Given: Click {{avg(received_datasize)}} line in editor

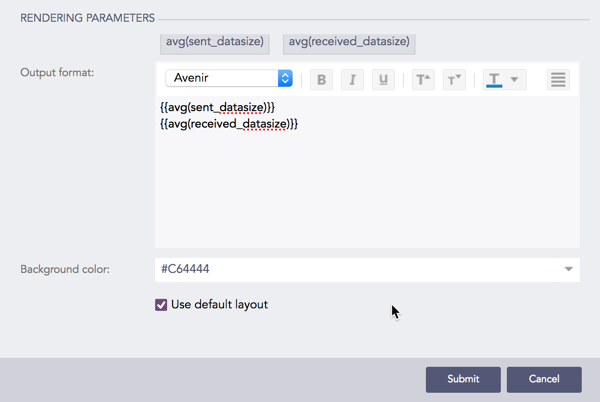Looking at the screenshot, I should point(229,124).
